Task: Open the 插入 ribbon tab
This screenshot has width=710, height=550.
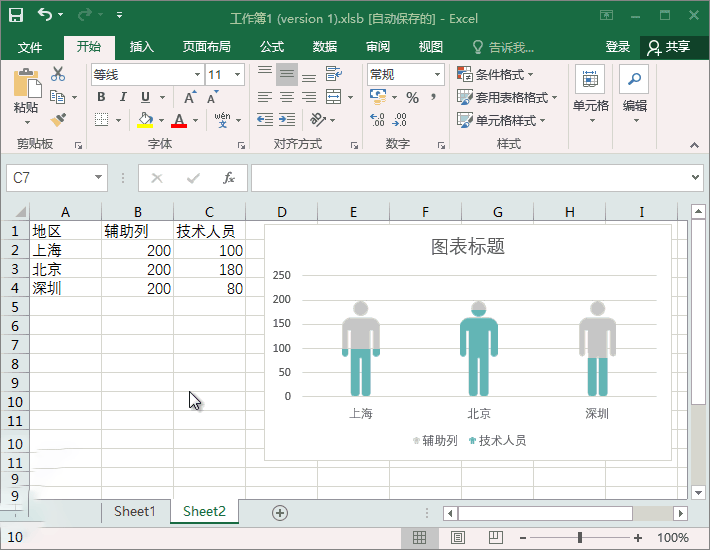Action: pyautogui.click(x=142, y=47)
